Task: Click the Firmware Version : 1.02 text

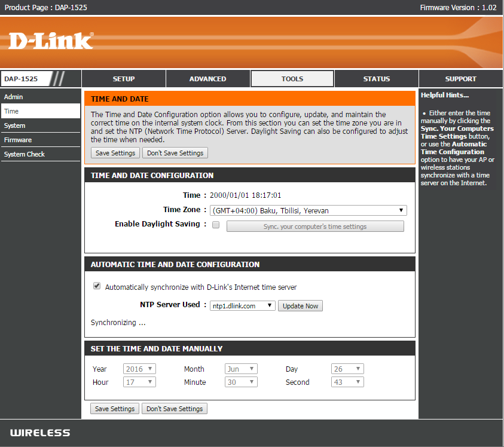Action: click(458, 7)
